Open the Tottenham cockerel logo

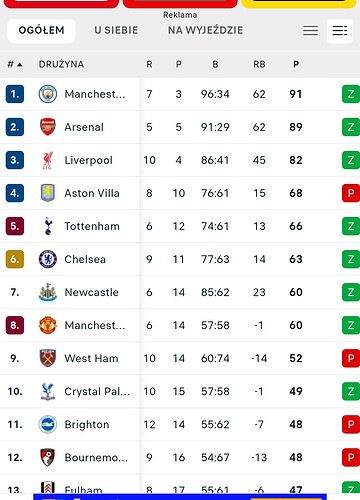point(48,226)
